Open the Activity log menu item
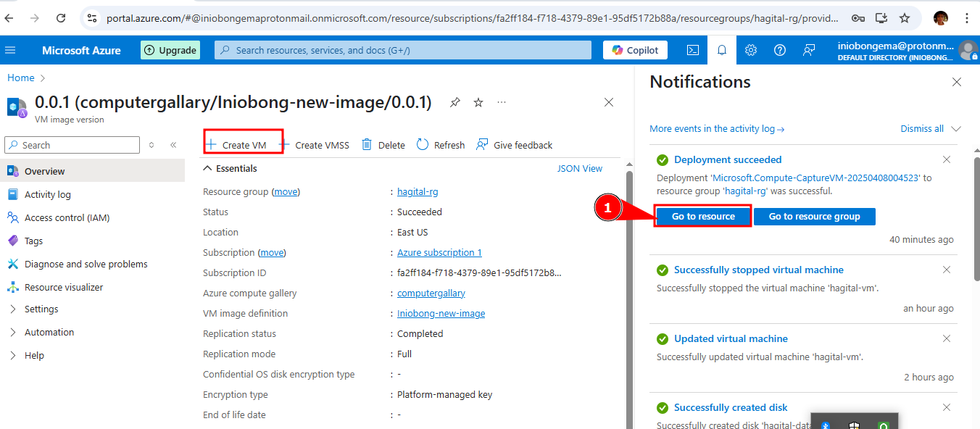This screenshot has height=429, width=980. [92, 195]
